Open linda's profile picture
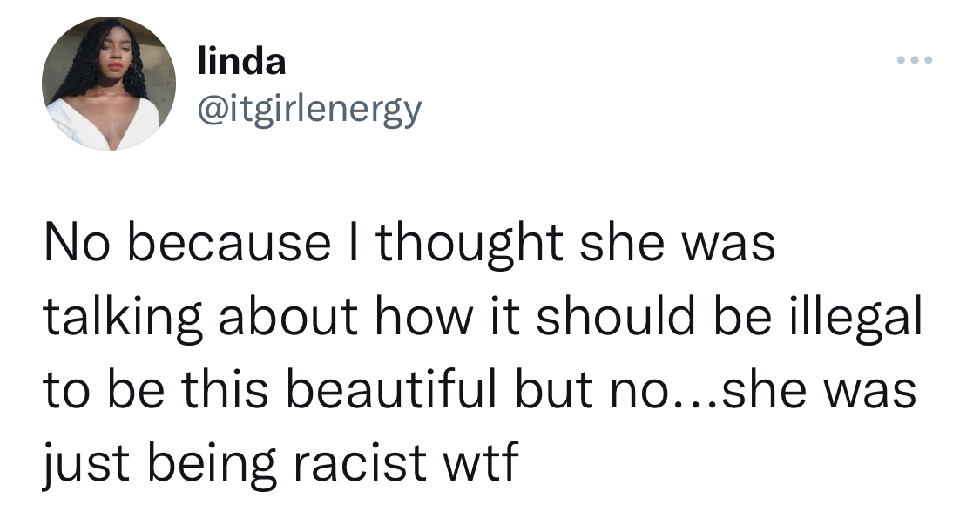This screenshot has height=518, width=980. click(109, 83)
